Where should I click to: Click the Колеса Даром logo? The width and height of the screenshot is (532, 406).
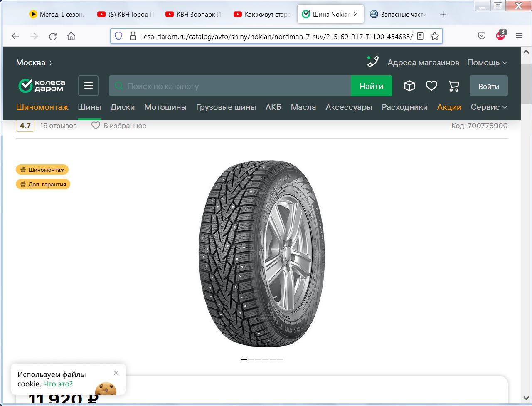pyautogui.click(x=42, y=86)
